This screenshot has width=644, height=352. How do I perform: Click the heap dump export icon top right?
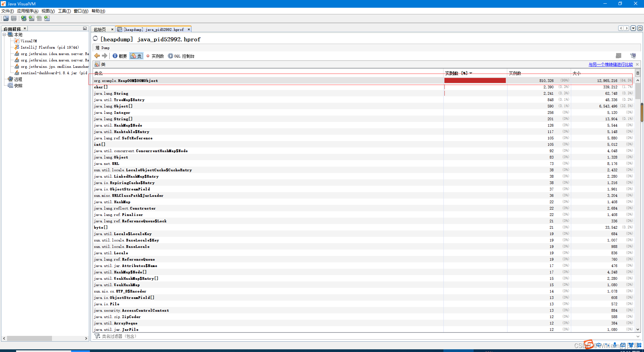(633, 56)
